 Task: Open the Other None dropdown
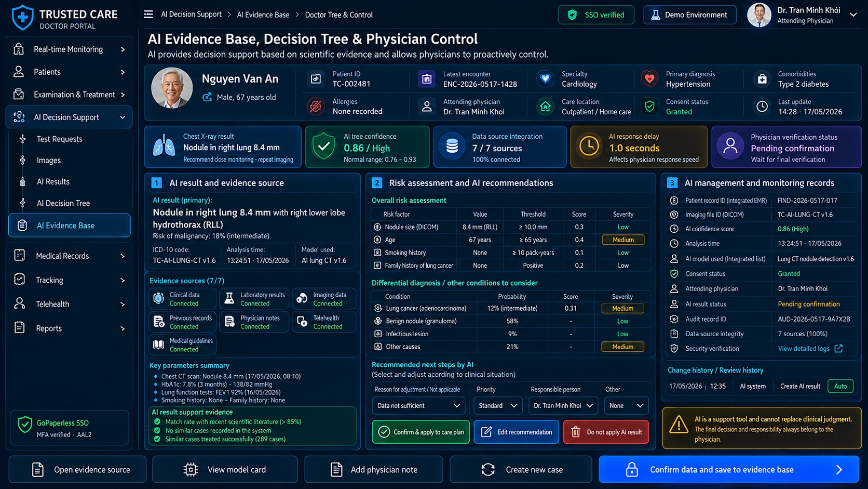click(x=627, y=406)
